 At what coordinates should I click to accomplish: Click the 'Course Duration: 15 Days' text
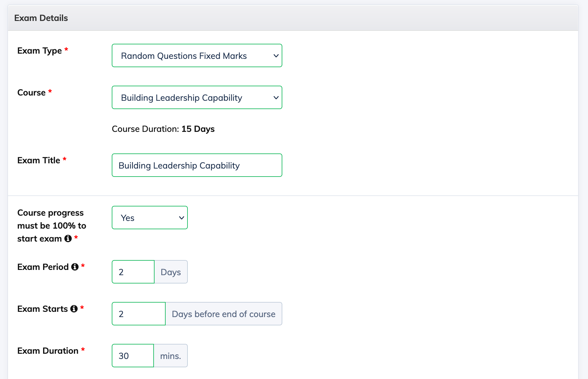coord(163,129)
